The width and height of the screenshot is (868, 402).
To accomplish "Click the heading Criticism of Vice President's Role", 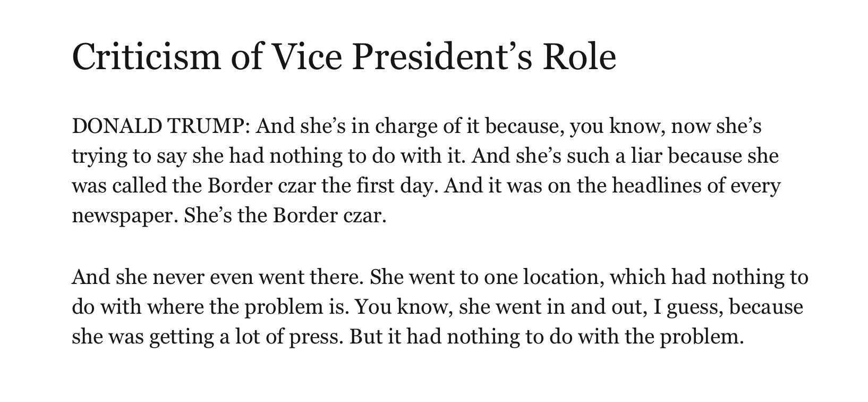I will (344, 56).
